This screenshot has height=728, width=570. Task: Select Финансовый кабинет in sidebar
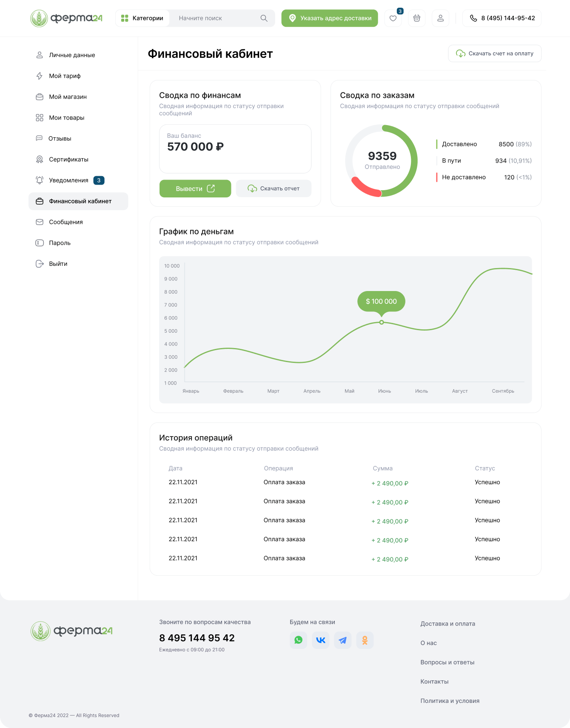pyautogui.click(x=78, y=201)
